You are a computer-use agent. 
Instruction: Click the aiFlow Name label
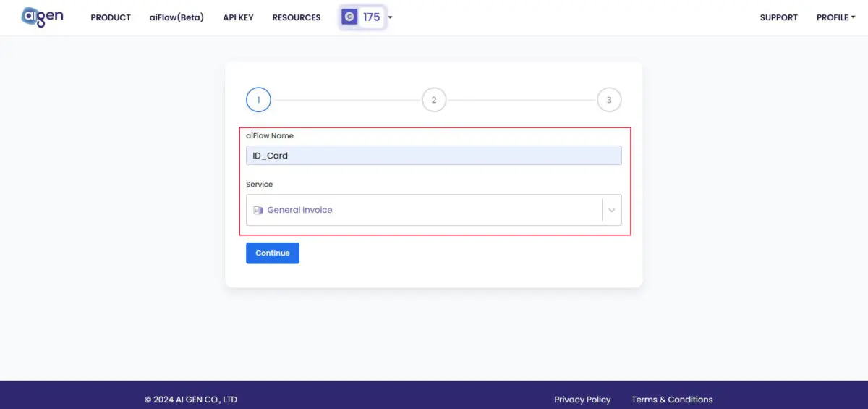click(270, 135)
